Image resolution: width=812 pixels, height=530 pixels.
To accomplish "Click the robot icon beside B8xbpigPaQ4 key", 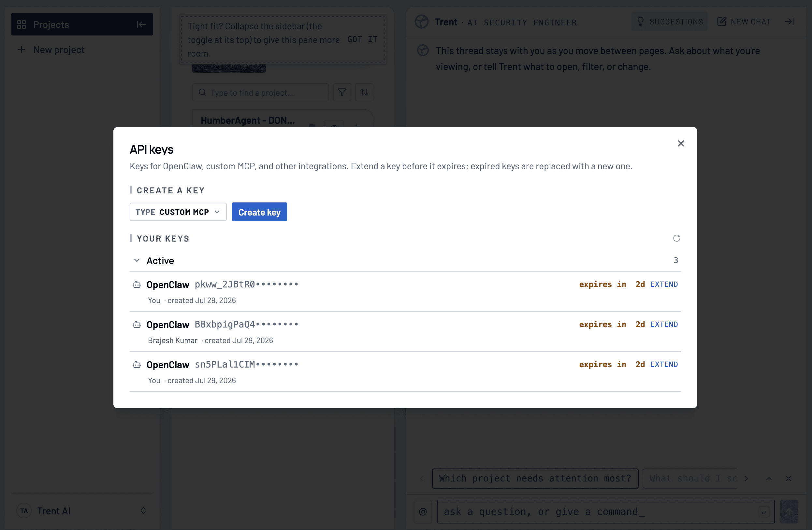I will pos(137,325).
